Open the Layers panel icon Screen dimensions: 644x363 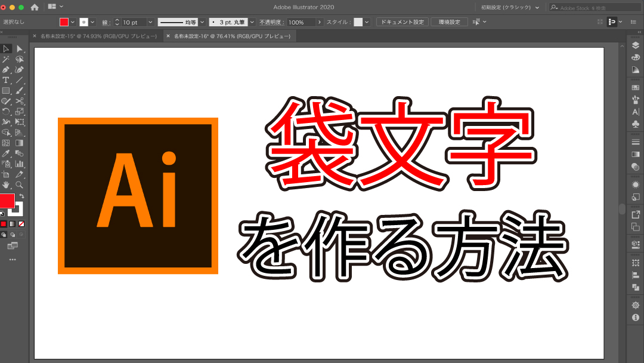coord(636,45)
